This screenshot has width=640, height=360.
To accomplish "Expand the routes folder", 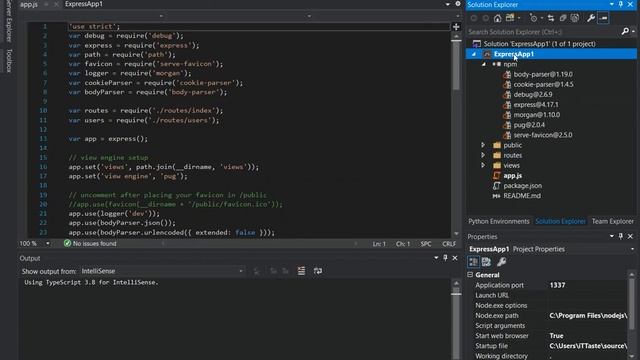I will click(x=483, y=155).
